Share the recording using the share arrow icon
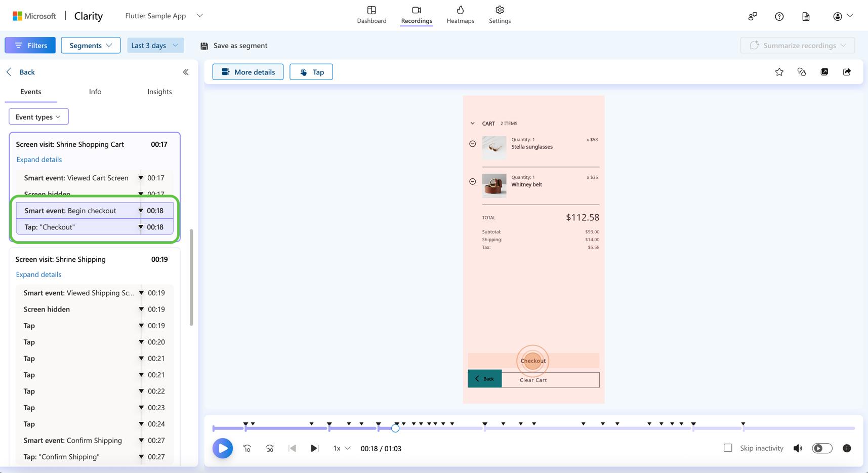This screenshot has width=868, height=473. tap(847, 72)
